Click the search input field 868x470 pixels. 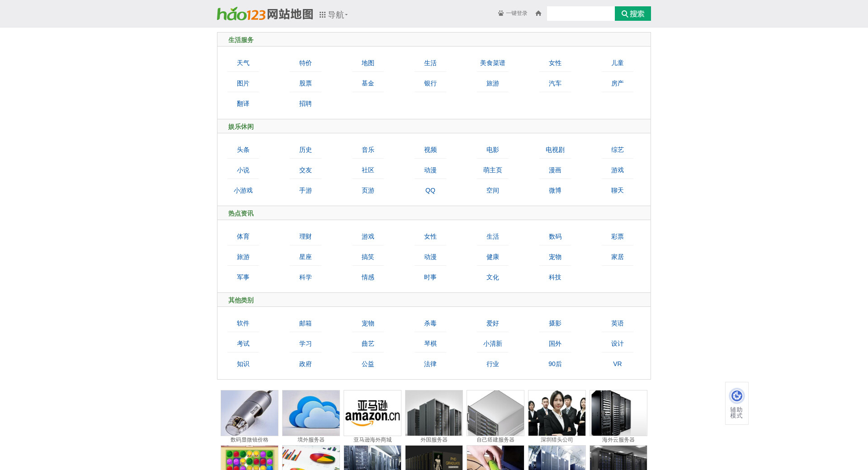coord(580,14)
